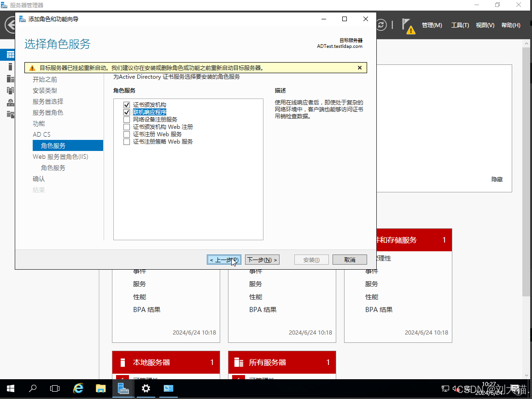This screenshot has height=399, width=532.
Task: Open 安装类型 wizard step
Action: (x=45, y=91)
